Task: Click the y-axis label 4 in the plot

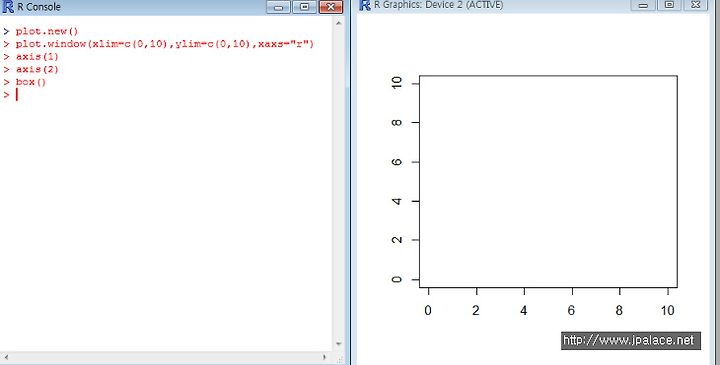Action: [x=396, y=201]
